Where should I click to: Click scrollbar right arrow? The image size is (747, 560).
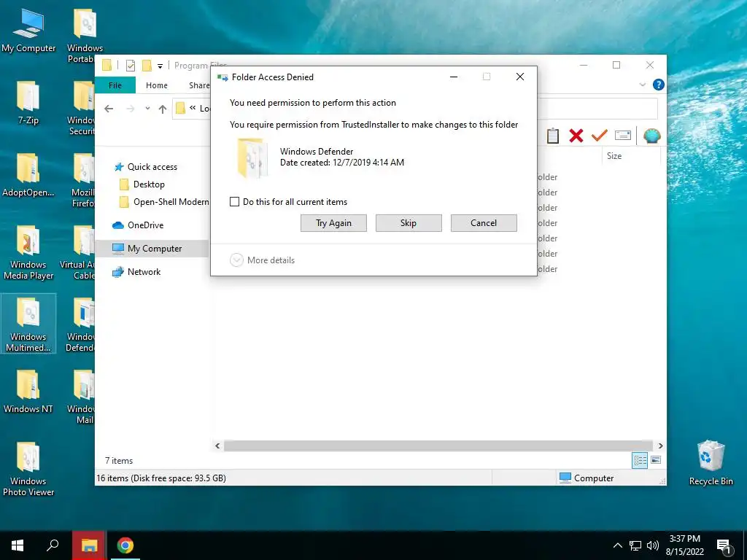click(x=660, y=446)
